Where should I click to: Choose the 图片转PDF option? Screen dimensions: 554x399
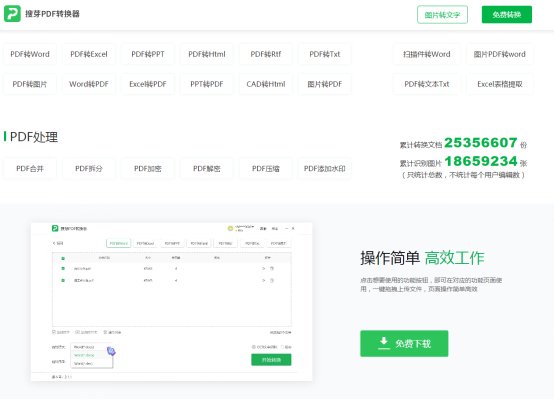325,84
